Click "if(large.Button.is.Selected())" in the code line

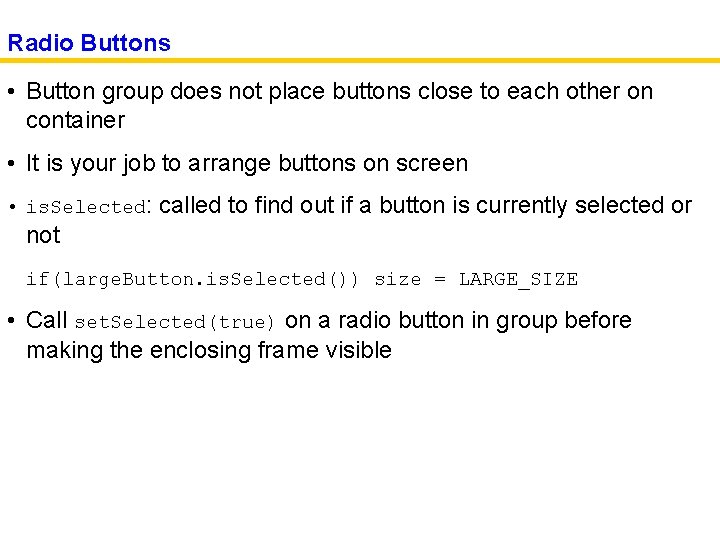click(x=192, y=280)
